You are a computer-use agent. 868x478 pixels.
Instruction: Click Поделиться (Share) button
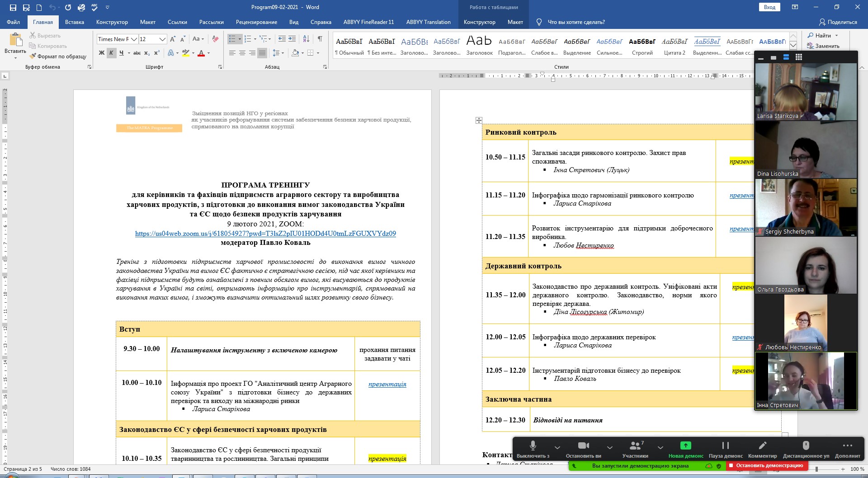point(838,22)
